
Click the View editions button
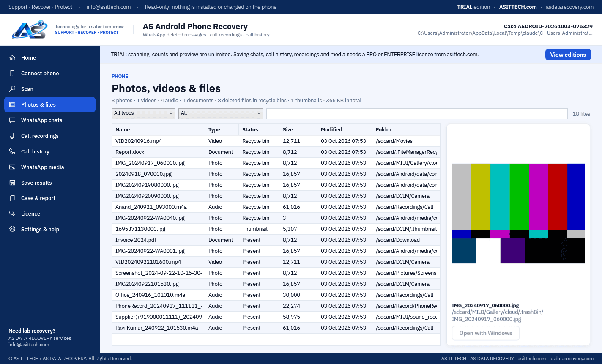[x=568, y=55]
